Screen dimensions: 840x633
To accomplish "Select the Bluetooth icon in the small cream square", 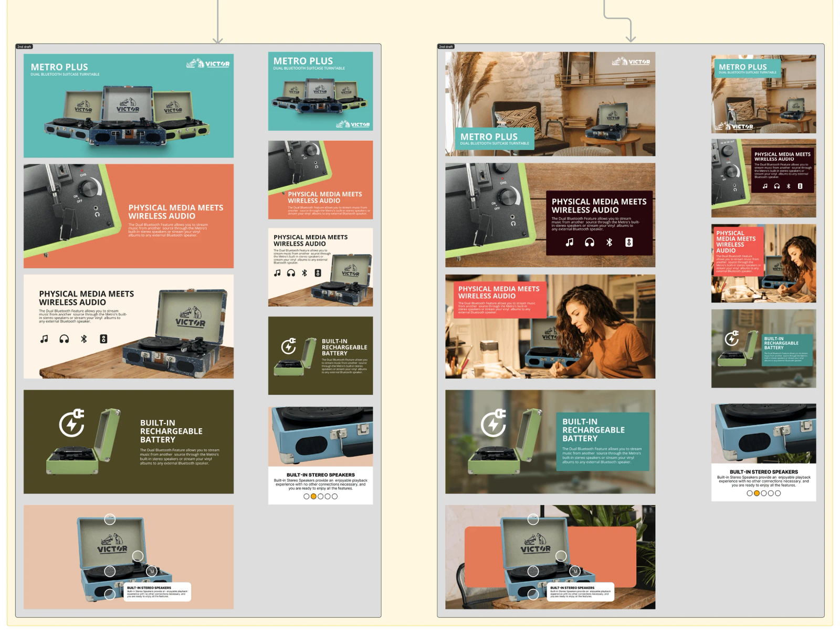I will coord(304,273).
